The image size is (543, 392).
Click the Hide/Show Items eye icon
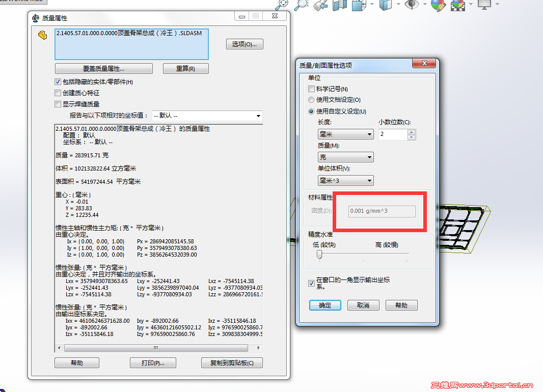pos(412,5)
